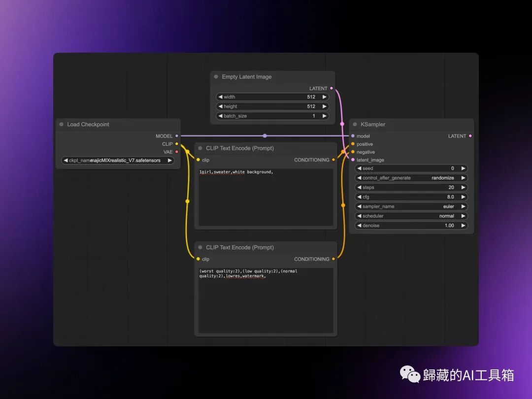Image resolution: width=532 pixels, height=399 pixels.
Task: Collapse the CLIP Text Encode node containing the 1girl prompt
Action: pyautogui.click(x=200, y=148)
